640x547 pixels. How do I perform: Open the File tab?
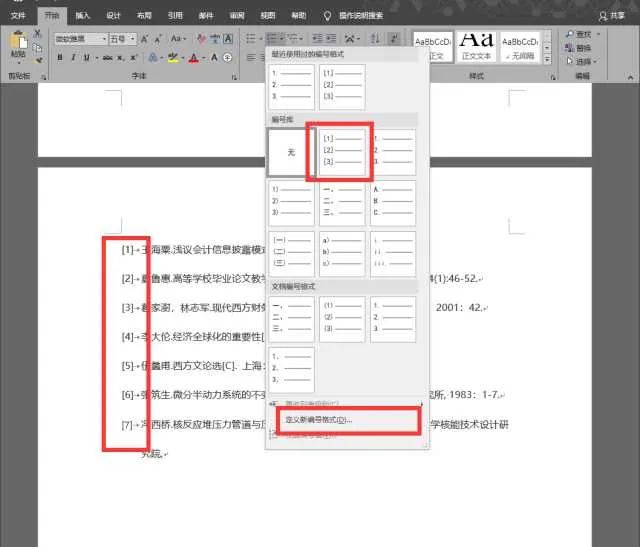point(18,16)
